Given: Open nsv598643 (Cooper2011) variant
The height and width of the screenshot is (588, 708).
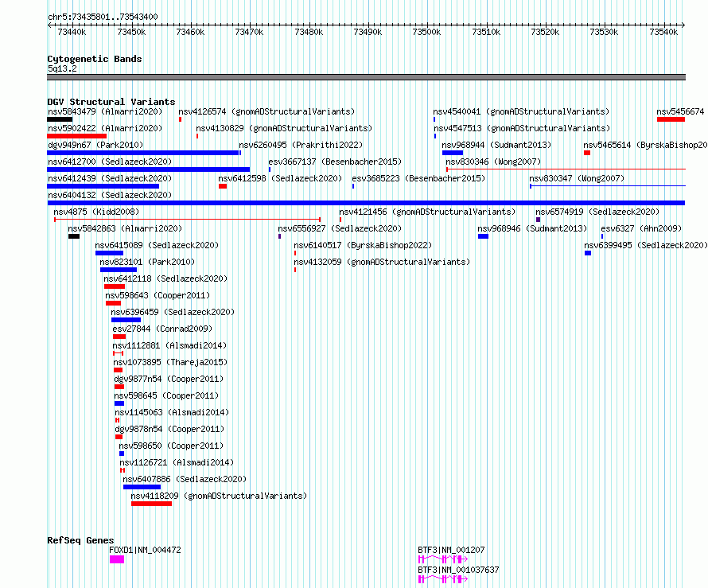Looking at the screenshot, I should pos(158,295).
